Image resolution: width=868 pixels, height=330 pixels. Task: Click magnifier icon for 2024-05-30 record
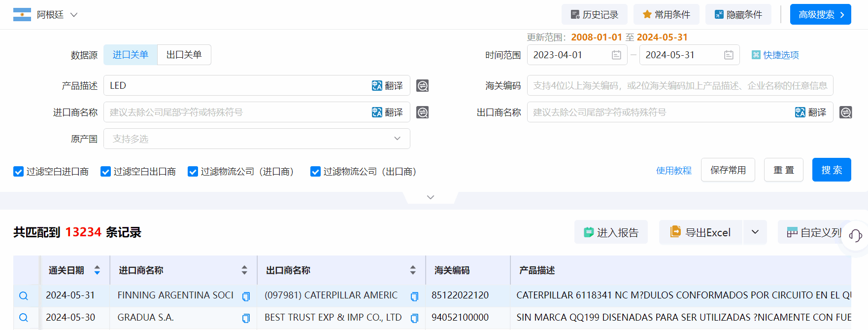coord(24,318)
